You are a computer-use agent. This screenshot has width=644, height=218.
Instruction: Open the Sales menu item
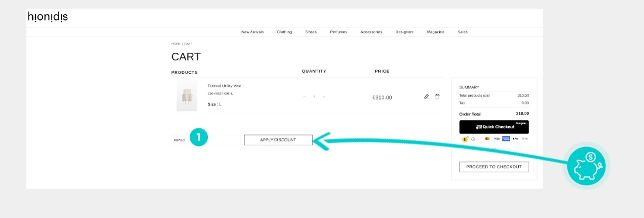[x=463, y=32]
